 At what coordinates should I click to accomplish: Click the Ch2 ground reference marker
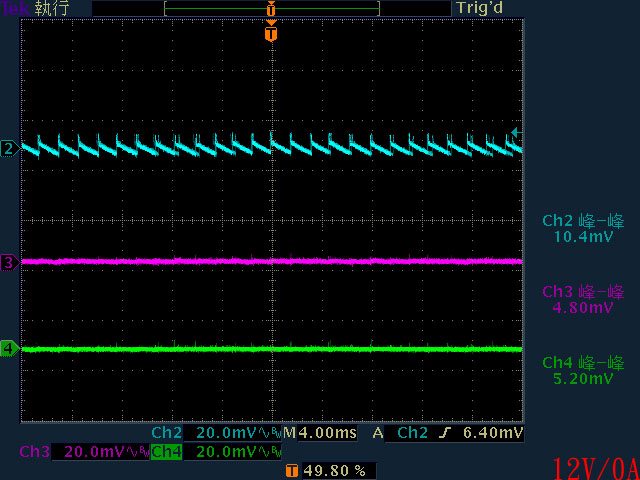9,148
